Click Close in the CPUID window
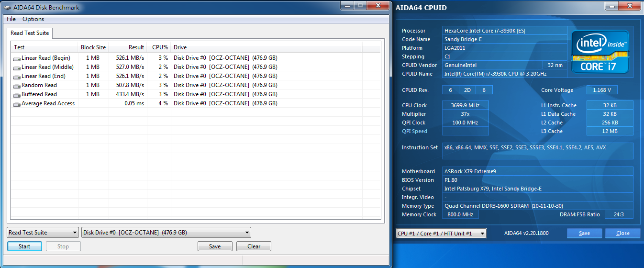Viewport: 644px width, 268px height. [622, 234]
